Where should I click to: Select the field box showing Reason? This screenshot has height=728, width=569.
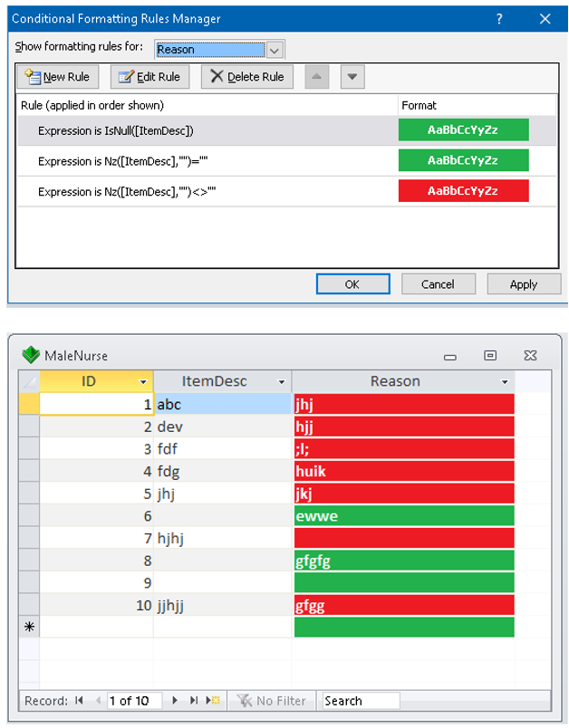[210, 50]
